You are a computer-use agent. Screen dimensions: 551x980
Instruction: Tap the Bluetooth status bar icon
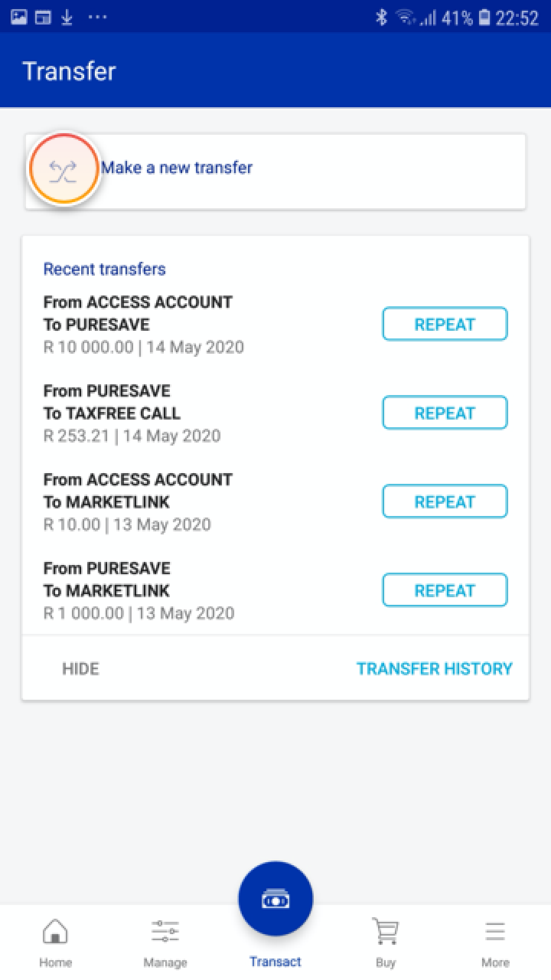(x=381, y=18)
